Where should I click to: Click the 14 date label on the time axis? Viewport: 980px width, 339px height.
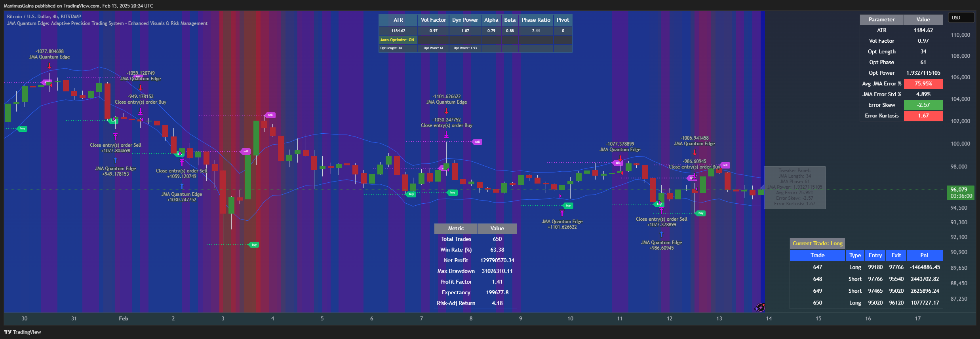tap(769, 318)
